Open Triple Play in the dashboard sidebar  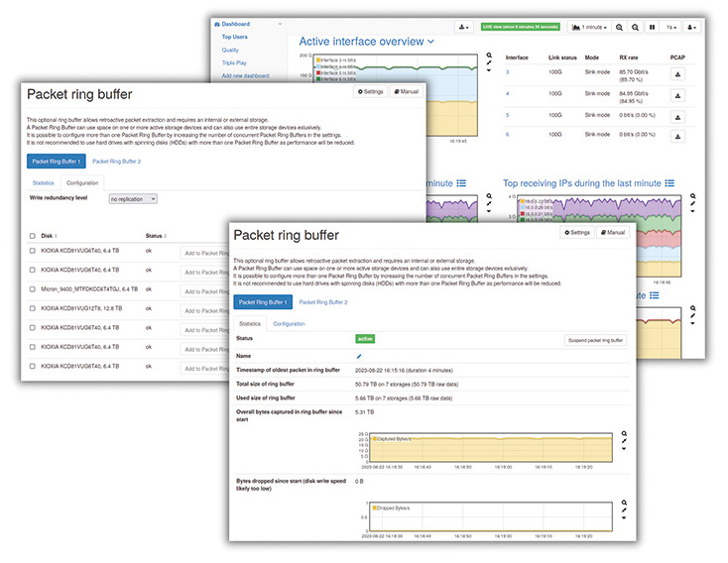pyautogui.click(x=236, y=62)
